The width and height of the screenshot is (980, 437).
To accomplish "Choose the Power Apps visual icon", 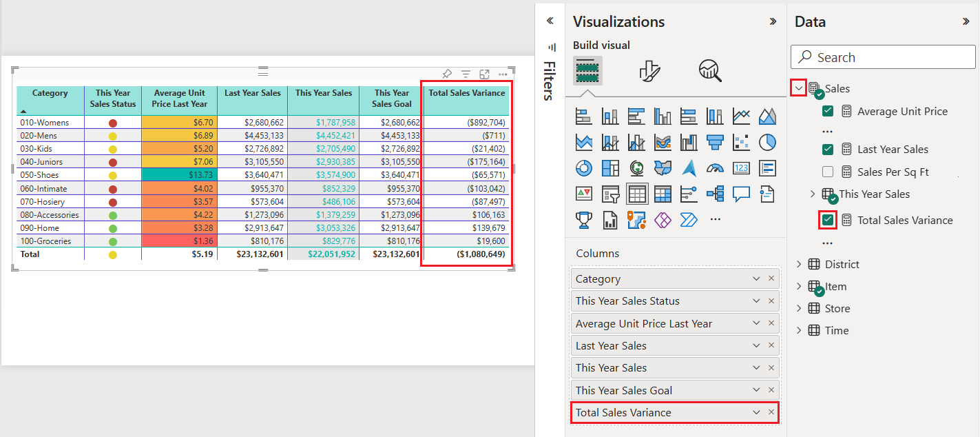I will [x=663, y=220].
